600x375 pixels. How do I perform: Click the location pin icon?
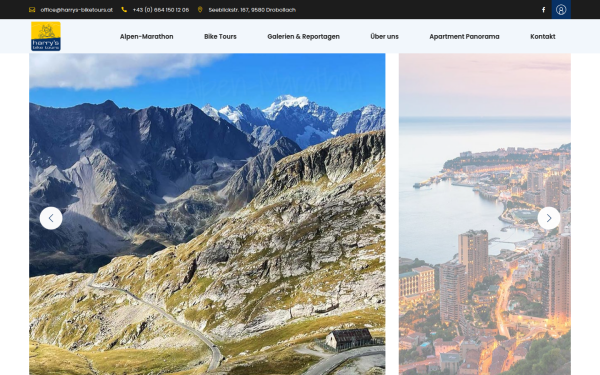pos(200,10)
